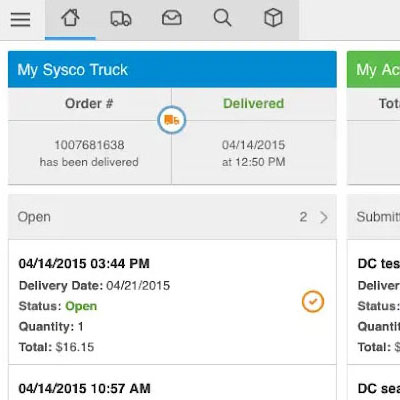Click the Delivered status label
The width and height of the screenshot is (400, 400).
click(253, 103)
